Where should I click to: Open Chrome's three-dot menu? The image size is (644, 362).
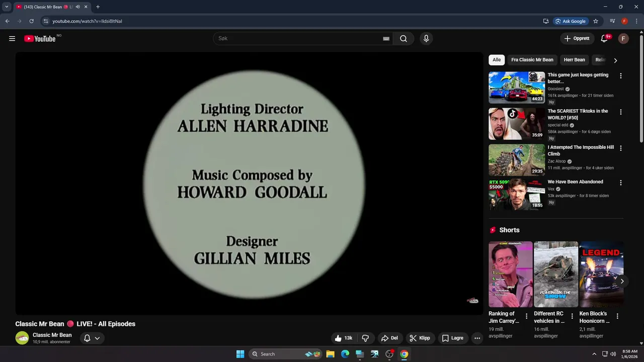[636, 21]
